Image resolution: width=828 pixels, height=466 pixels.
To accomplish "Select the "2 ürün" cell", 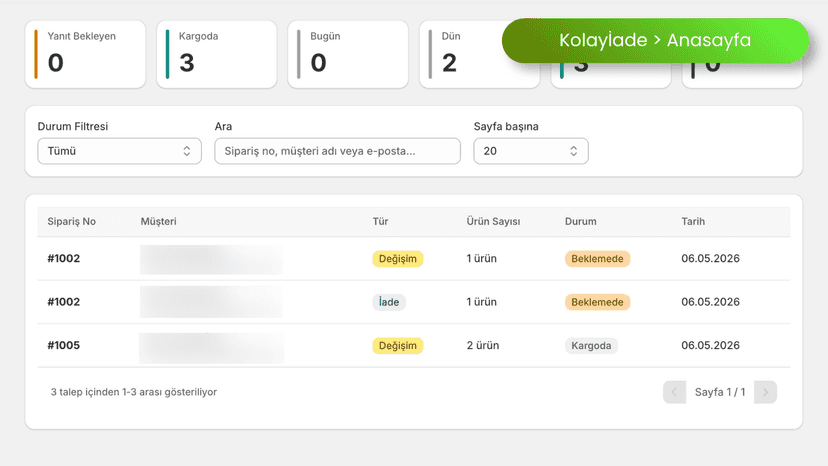I will tap(483, 346).
